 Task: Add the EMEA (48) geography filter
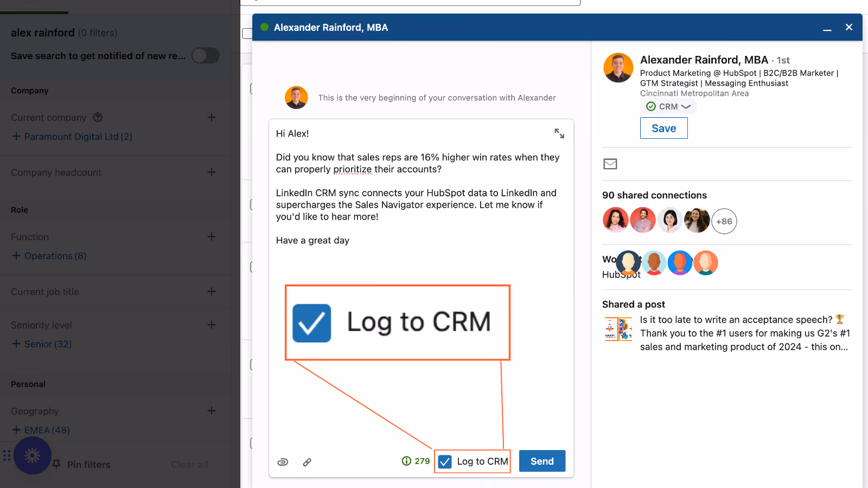[41, 430]
